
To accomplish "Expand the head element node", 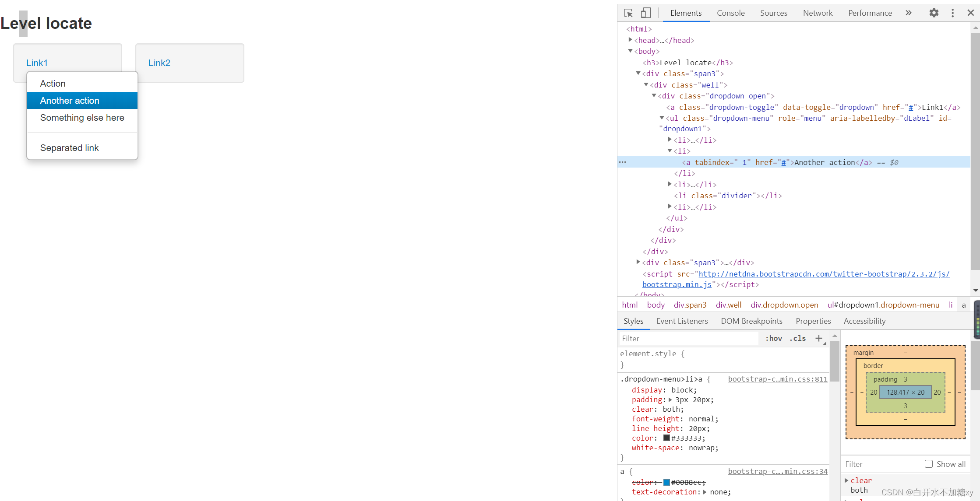I will click(x=630, y=40).
